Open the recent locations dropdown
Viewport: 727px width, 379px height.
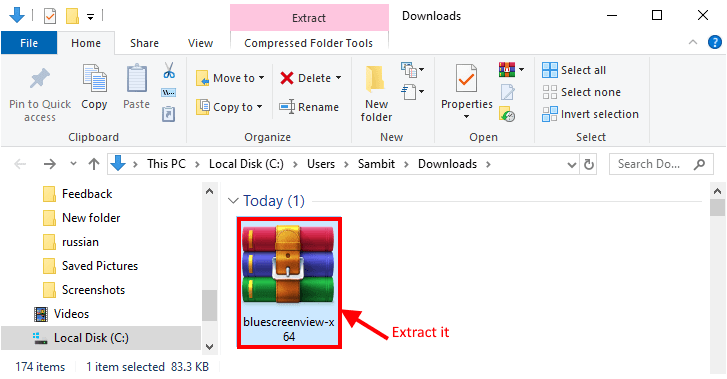pyautogui.click(x=73, y=164)
